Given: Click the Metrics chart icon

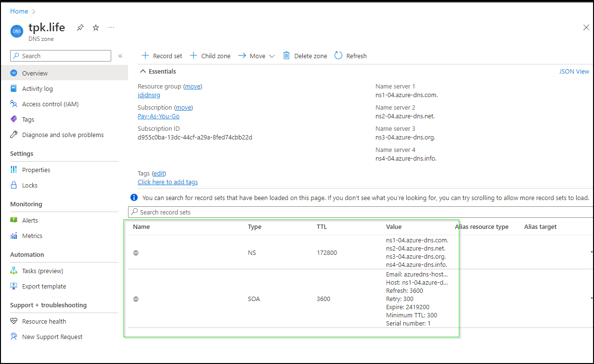Looking at the screenshot, I should point(14,236).
